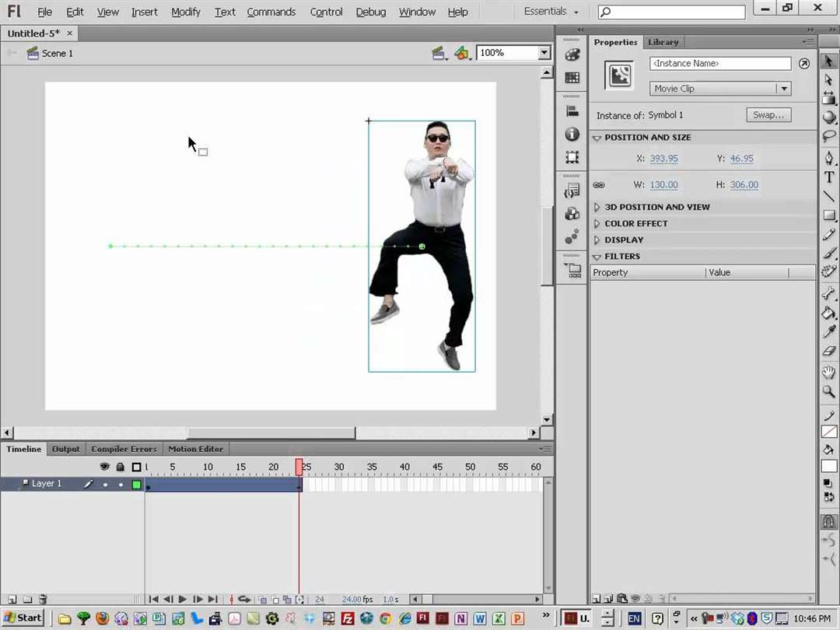This screenshot has width=840, height=630.
Task: Click the Instance Name input field
Action: 720,64
